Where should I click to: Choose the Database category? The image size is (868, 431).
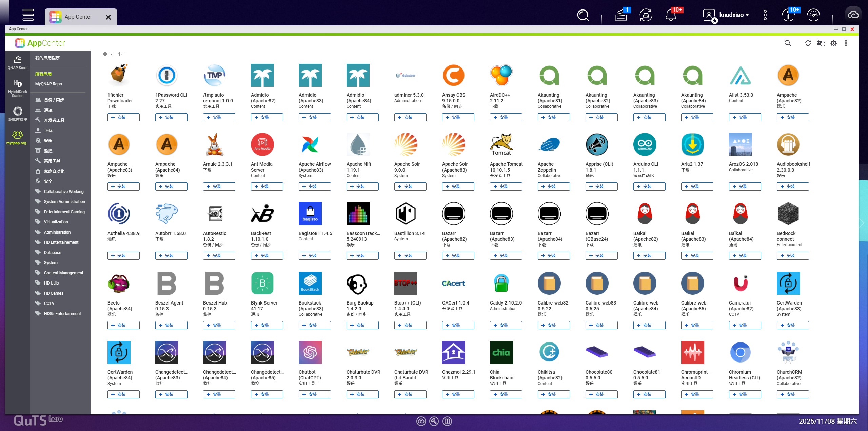pyautogui.click(x=53, y=253)
